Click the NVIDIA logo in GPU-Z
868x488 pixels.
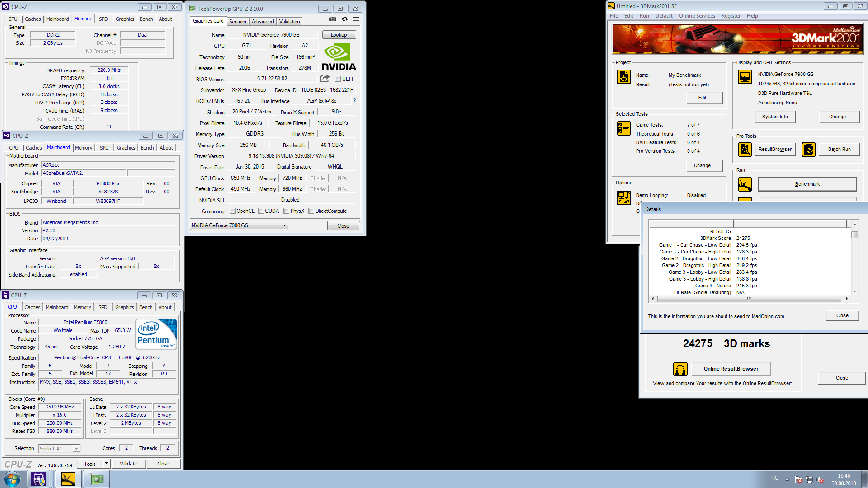pyautogui.click(x=339, y=57)
